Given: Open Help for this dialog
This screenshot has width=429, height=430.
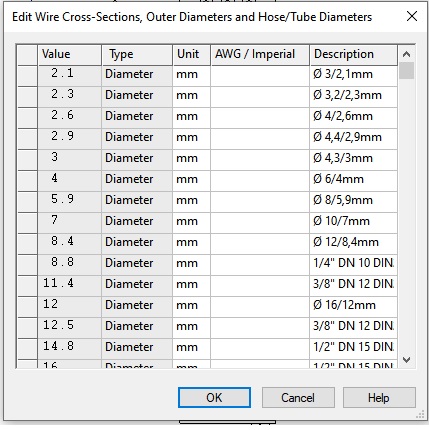Looking at the screenshot, I should 379,397.
